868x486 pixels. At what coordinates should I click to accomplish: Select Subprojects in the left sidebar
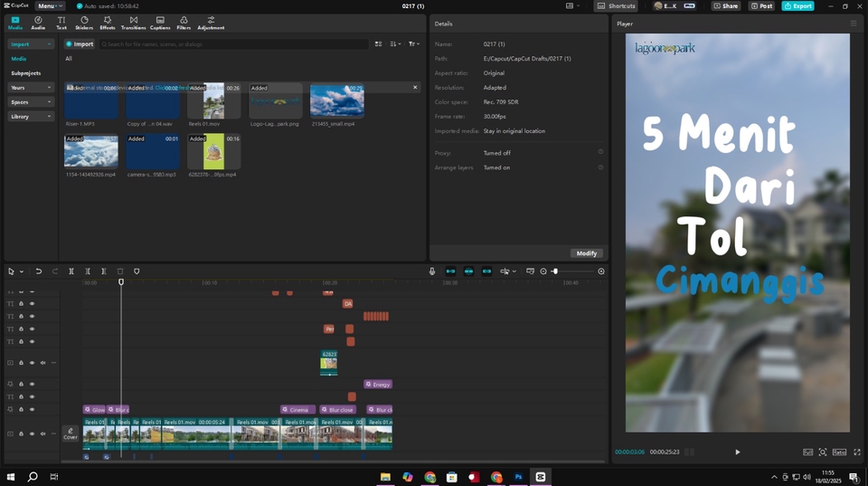(26, 73)
